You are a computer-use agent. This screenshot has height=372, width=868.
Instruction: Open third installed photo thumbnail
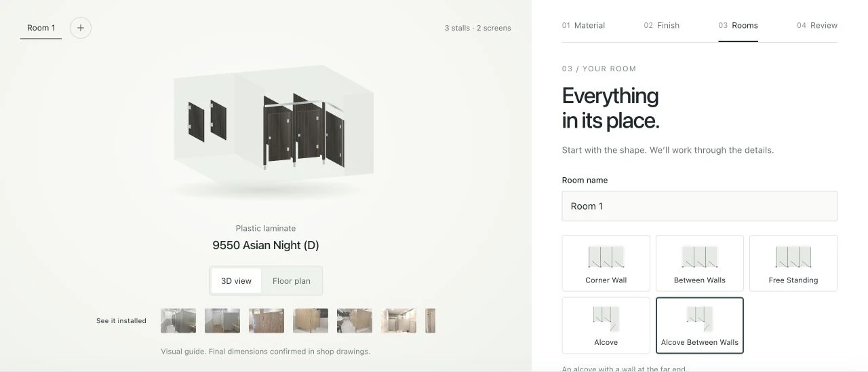pos(267,320)
